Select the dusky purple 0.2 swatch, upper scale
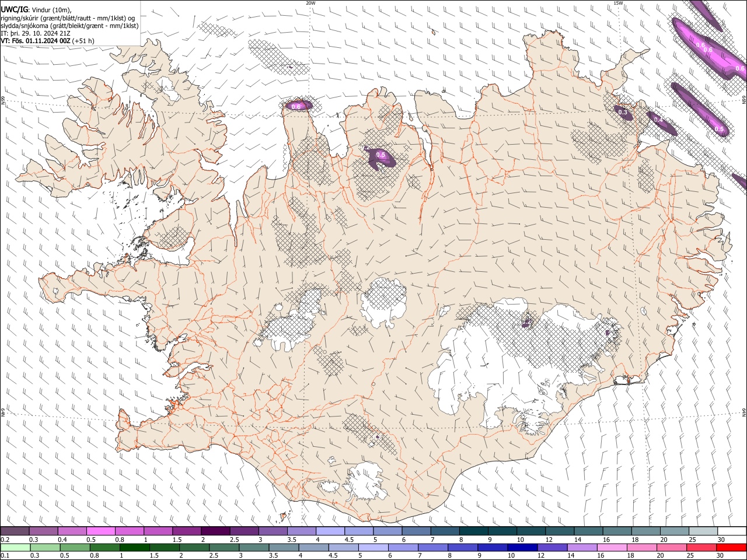This screenshot has width=747, height=560. [15, 531]
